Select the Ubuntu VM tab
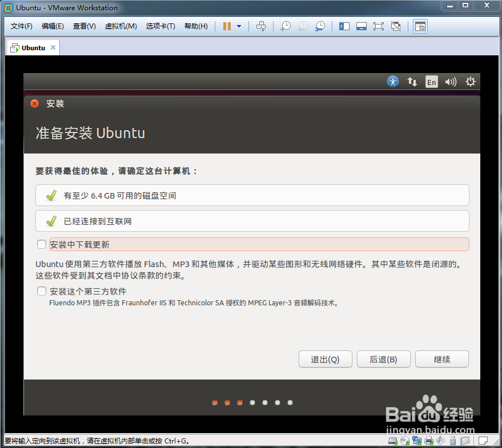 [33, 48]
